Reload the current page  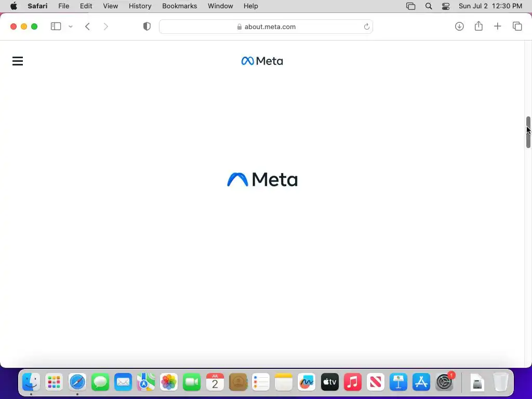pos(366,26)
